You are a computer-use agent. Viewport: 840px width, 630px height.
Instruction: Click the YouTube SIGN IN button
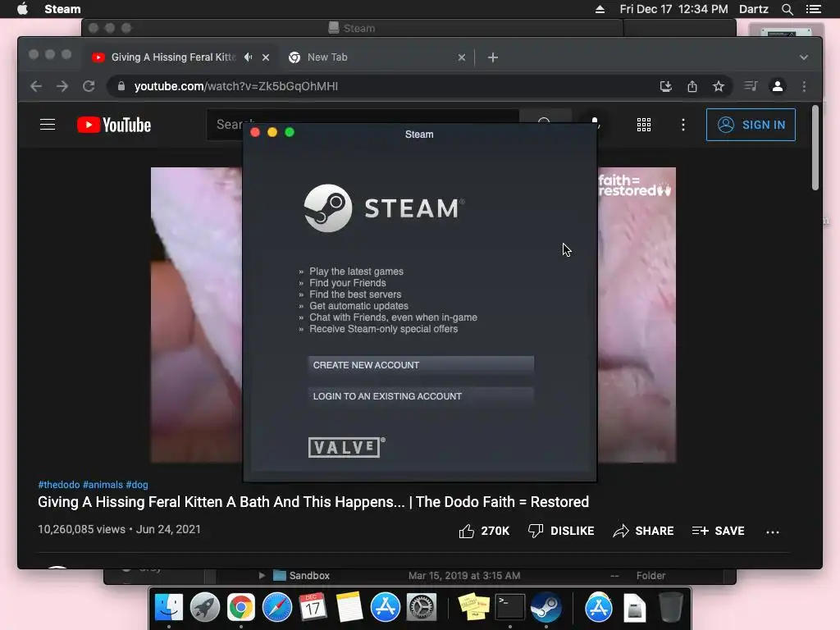[x=751, y=125]
